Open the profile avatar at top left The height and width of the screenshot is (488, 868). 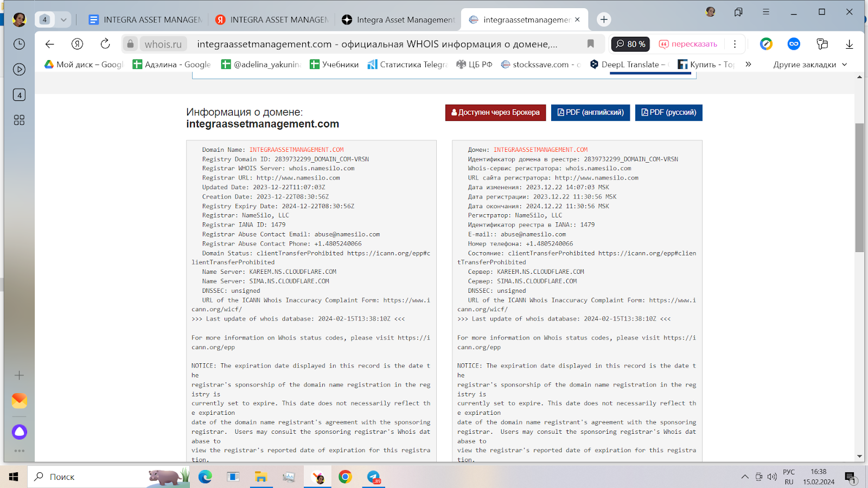19,20
